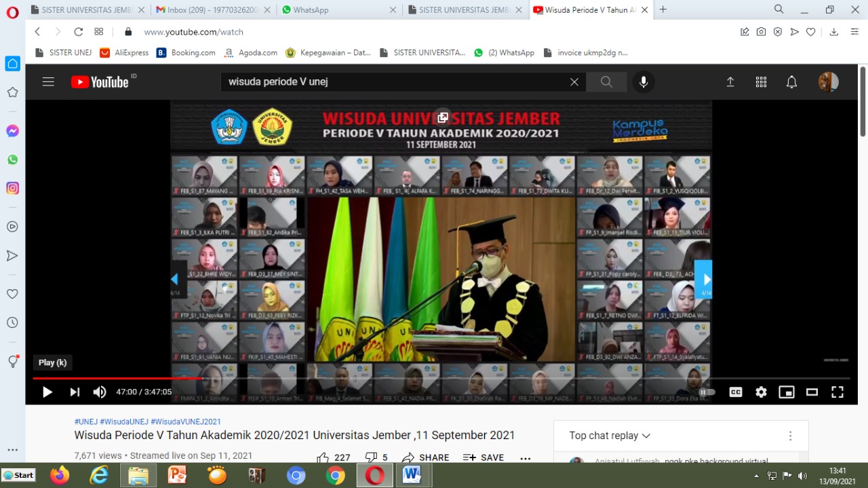
Task: Open AliExpress bookmark
Action: tap(124, 52)
